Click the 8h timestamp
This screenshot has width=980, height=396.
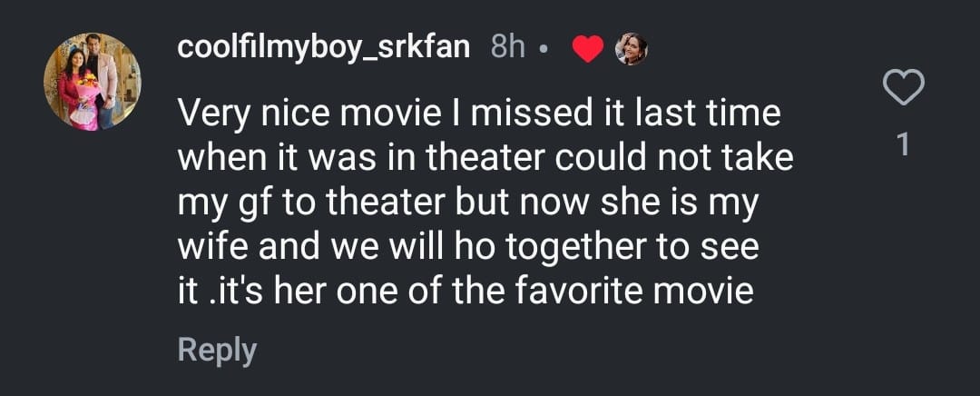coord(508,48)
